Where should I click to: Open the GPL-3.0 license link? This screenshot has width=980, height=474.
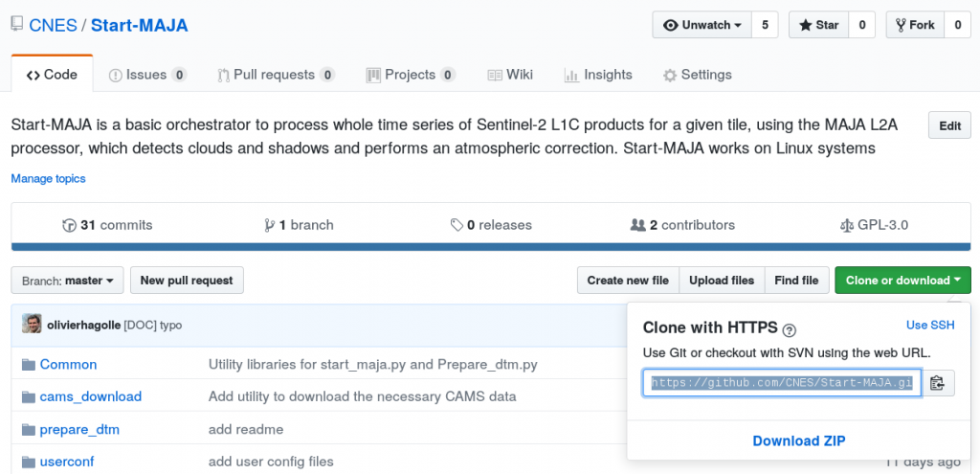pyautogui.click(x=874, y=225)
